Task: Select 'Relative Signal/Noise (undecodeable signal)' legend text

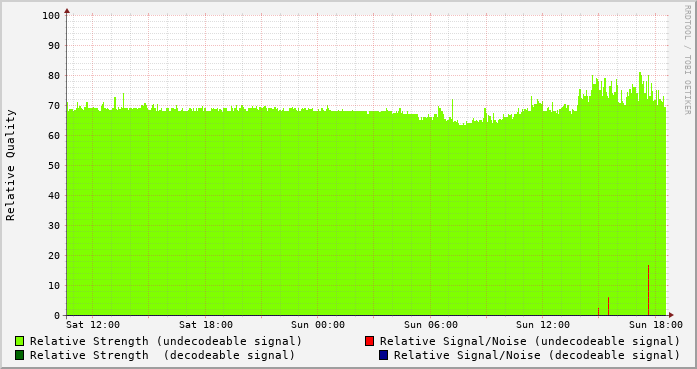Action: click(530, 341)
